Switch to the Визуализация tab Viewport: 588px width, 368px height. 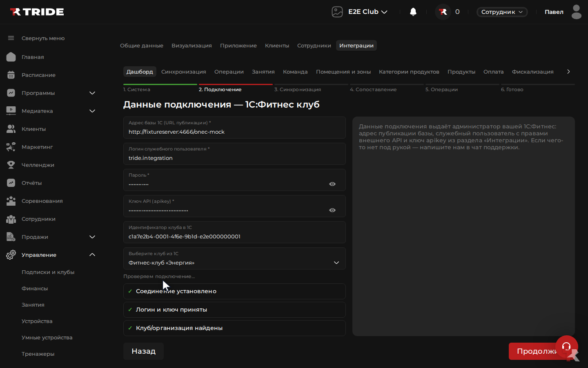[x=192, y=45]
